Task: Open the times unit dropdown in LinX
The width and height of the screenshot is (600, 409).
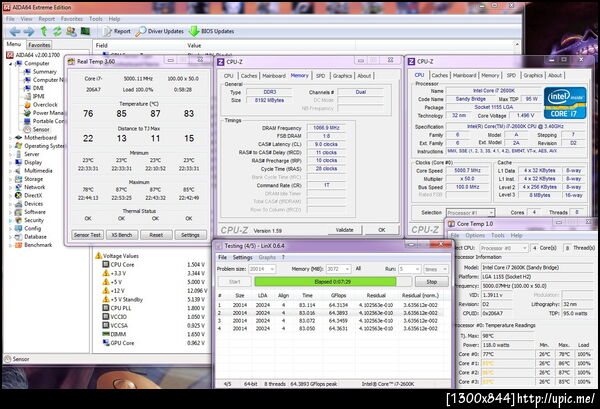Action: (435, 269)
